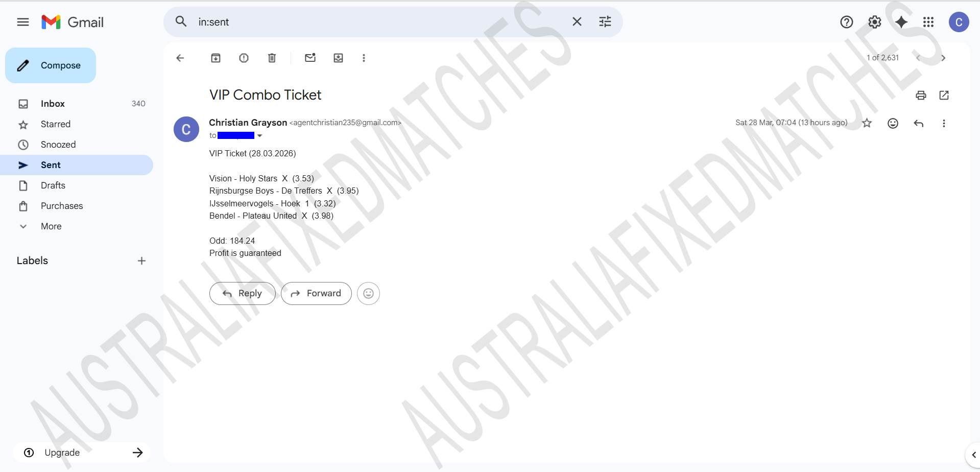Open the Inbox folder
The width and height of the screenshot is (980, 472).
click(x=77, y=104)
